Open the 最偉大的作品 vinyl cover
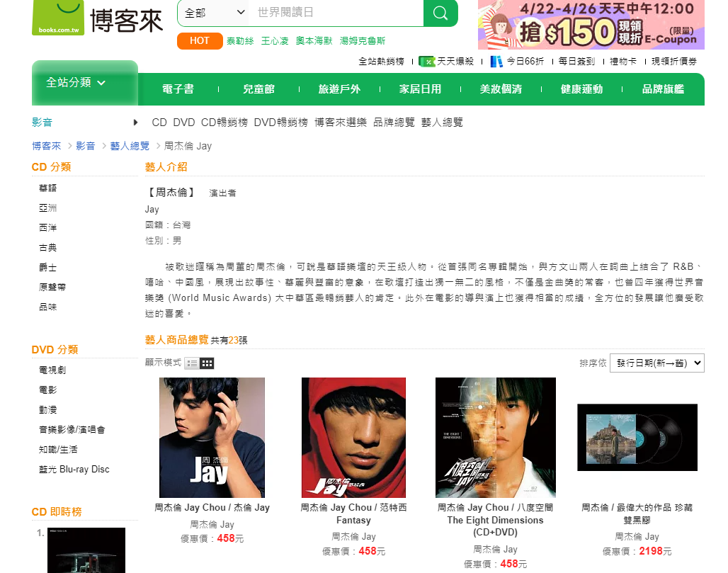Image resolution: width=728 pixels, height=573 pixels. click(637, 438)
